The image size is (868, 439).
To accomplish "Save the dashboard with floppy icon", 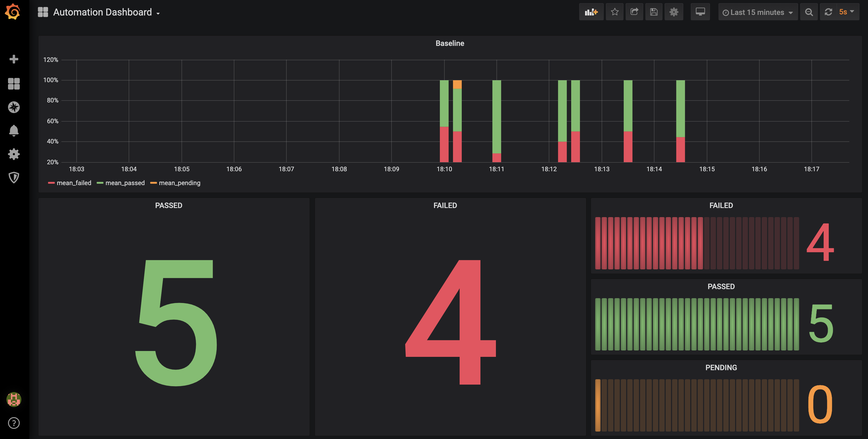I will coord(654,12).
